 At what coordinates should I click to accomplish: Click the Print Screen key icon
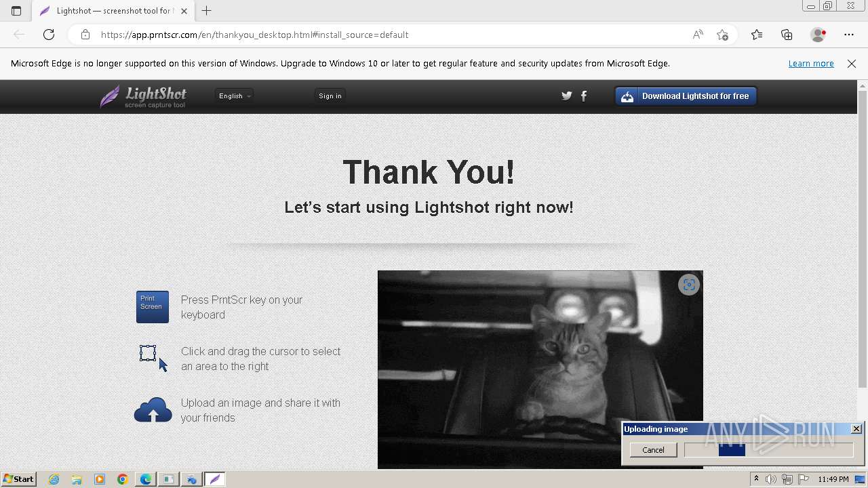(x=153, y=307)
